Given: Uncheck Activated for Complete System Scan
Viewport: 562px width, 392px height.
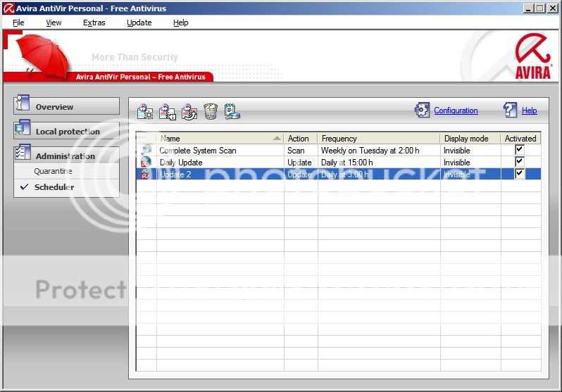Looking at the screenshot, I should click(x=519, y=149).
